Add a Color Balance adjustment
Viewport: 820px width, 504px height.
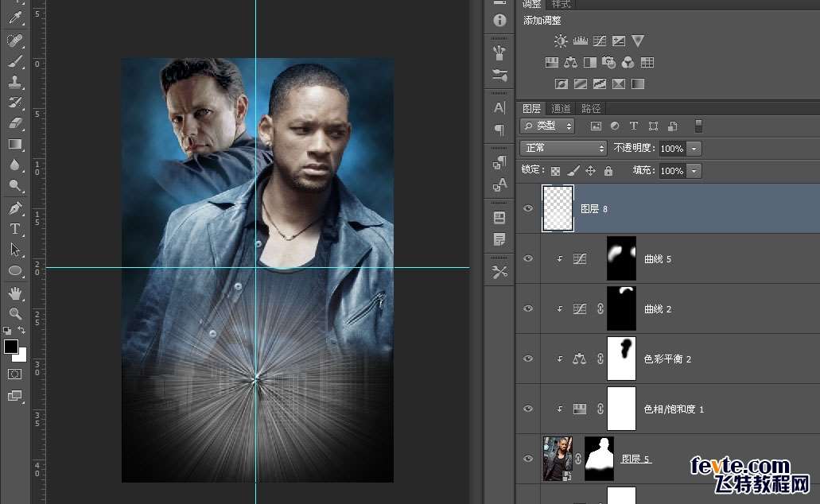click(x=570, y=63)
